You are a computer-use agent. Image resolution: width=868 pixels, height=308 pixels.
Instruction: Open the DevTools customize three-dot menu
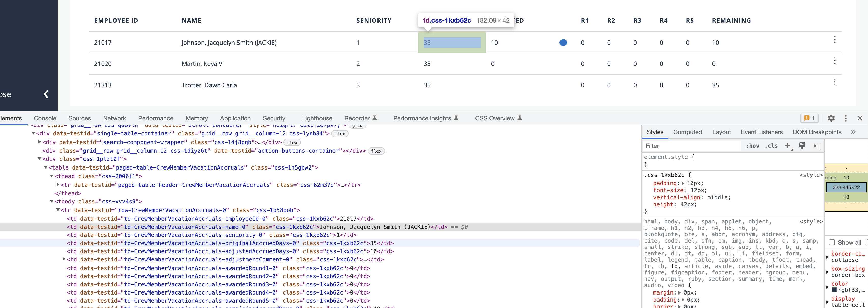tap(845, 118)
